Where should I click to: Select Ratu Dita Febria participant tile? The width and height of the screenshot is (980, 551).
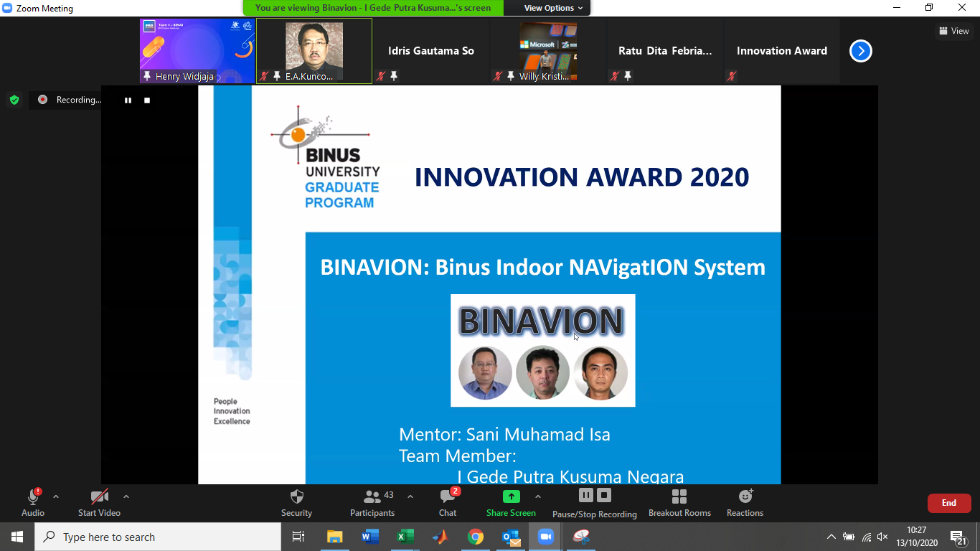665,51
